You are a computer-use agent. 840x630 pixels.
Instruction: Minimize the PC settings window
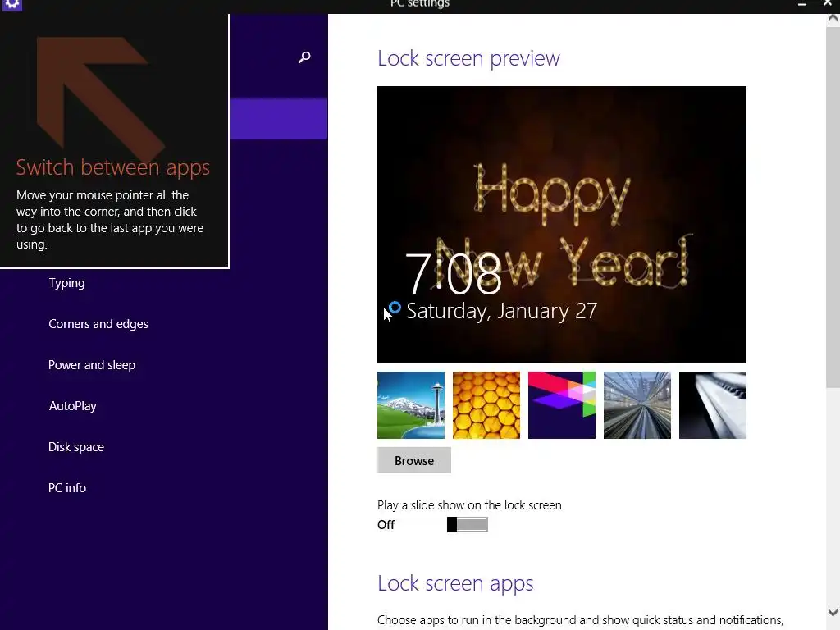802,4
